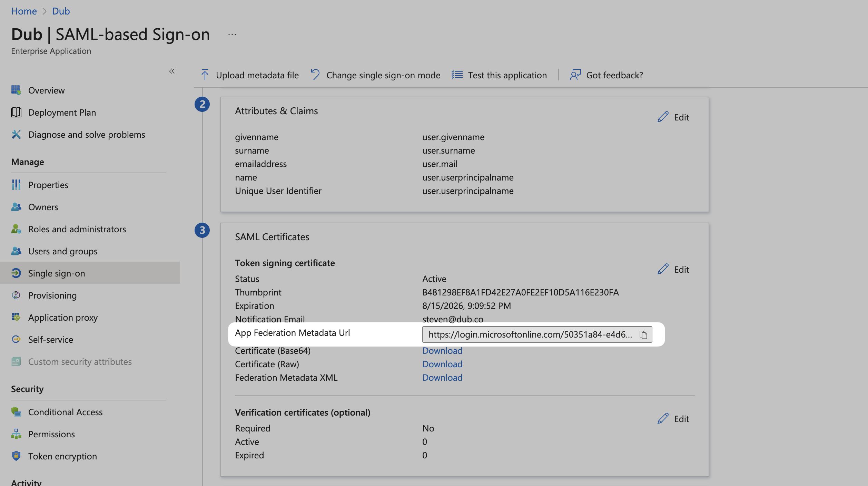
Task: Select the Token encryption icon
Action: (16, 456)
